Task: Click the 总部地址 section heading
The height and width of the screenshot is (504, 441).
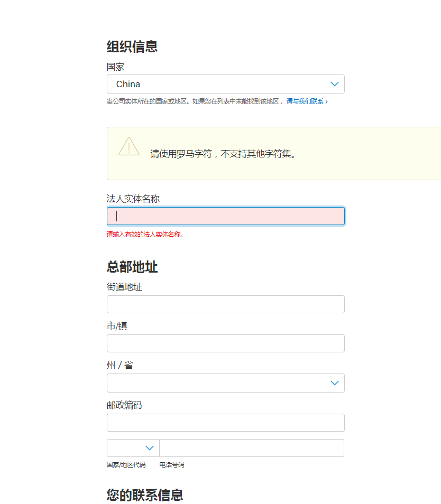Action: pyautogui.click(x=132, y=267)
